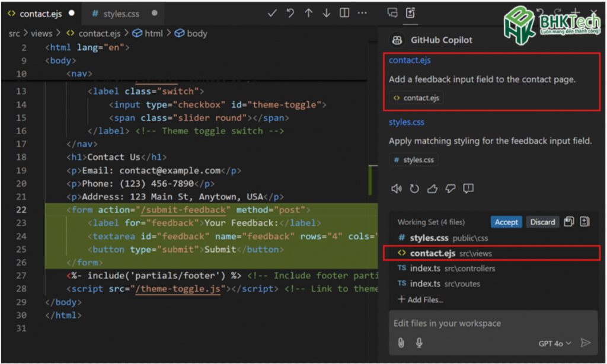Give a thumbs down on the Copilot response
Viewport: 607px width, 364px height.
[450, 189]
